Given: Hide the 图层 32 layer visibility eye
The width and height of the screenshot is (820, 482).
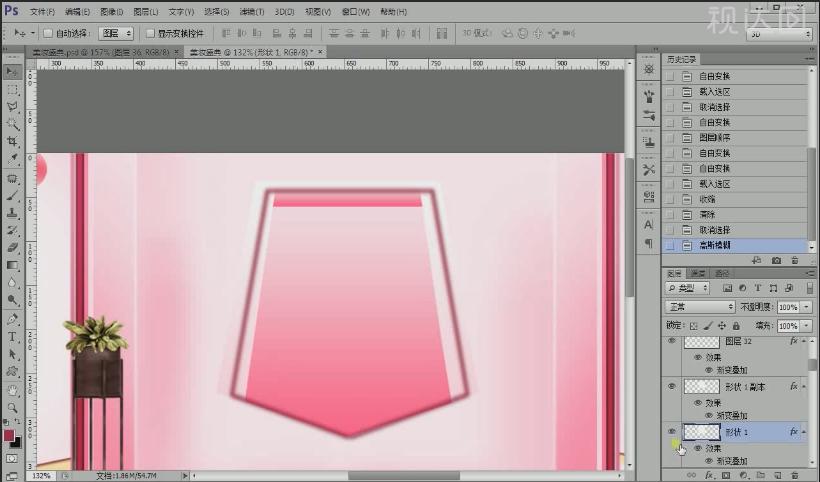Looking at the screenshot, I should tap(672, 341).
